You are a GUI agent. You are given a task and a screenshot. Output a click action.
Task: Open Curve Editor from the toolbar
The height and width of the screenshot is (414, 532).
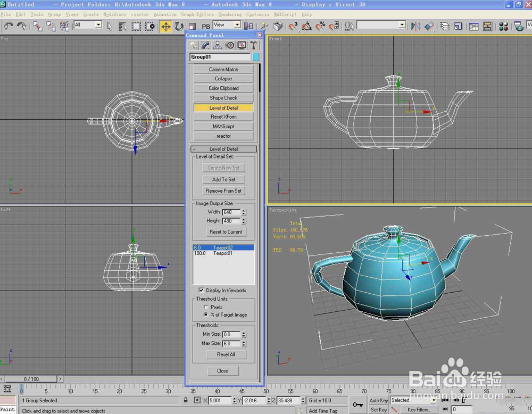click(473, 26)
